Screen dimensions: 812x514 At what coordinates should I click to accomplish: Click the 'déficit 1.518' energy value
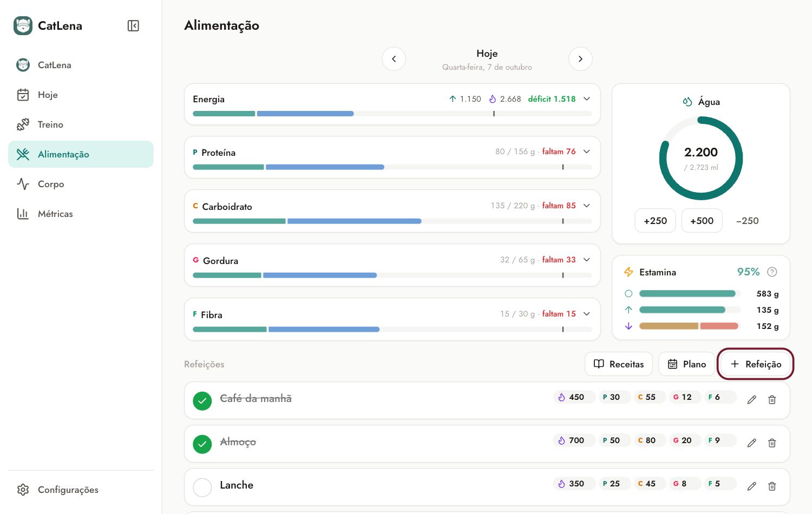[x=552, y=99]
